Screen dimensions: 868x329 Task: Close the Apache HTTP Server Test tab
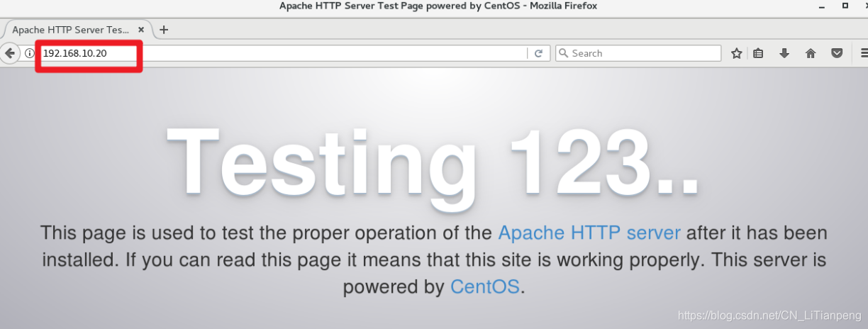(141, 30)
